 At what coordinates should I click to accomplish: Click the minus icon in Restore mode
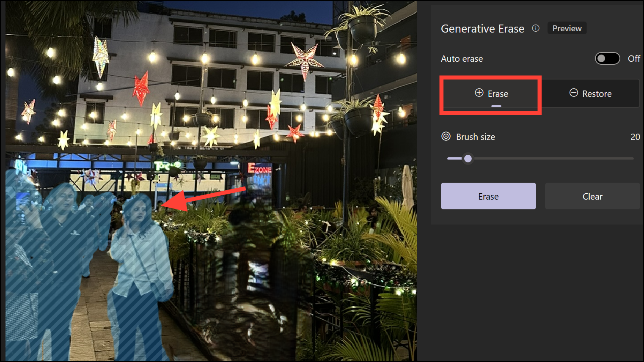pos(574,93)
